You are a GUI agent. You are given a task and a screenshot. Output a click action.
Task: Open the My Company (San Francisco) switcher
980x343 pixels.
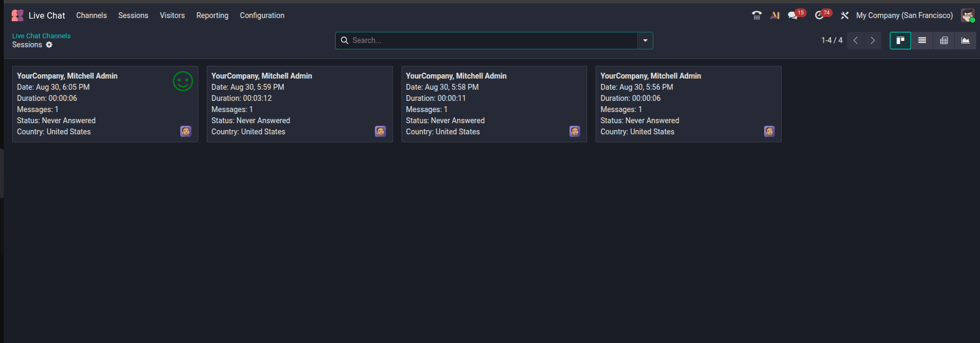[x=905, y=15]
